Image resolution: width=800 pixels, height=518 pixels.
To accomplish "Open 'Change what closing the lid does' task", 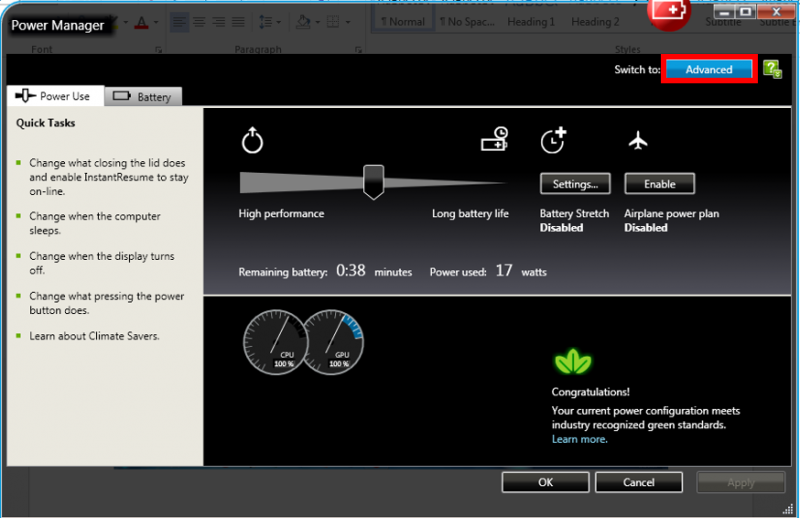I will [109, 177].
